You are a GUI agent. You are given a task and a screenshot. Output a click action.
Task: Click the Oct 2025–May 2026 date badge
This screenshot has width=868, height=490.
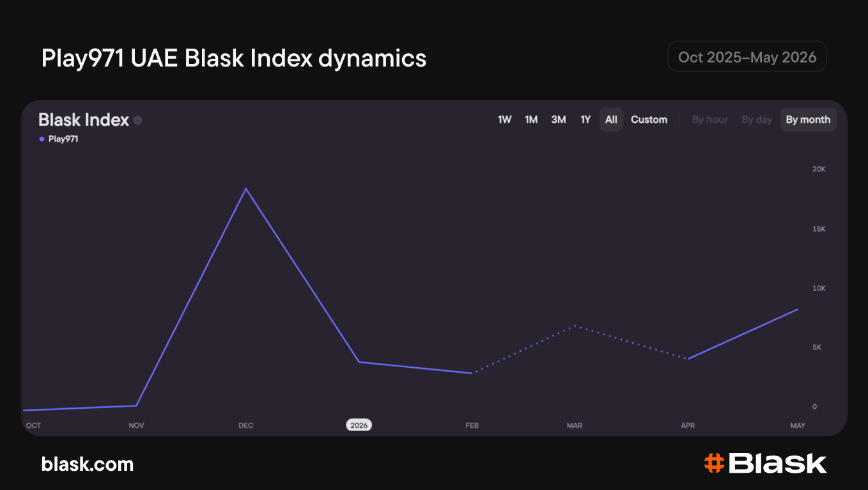coord(747,57)
